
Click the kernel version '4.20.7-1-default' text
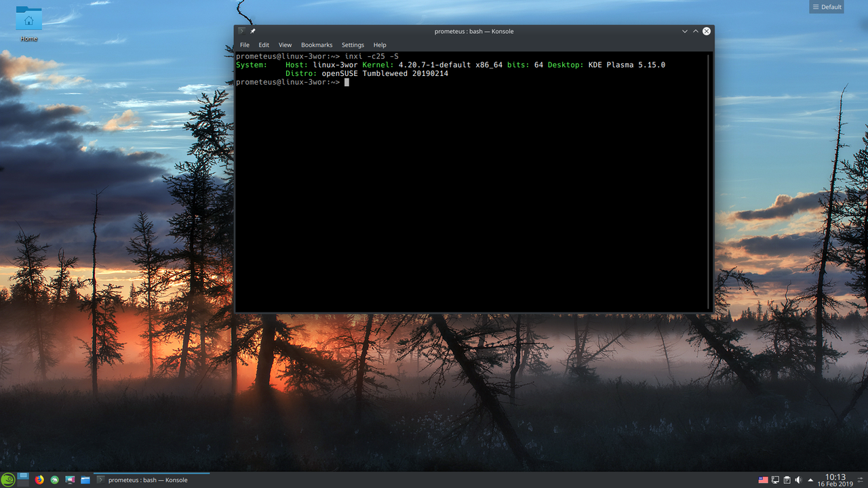[x=435, y=65]
